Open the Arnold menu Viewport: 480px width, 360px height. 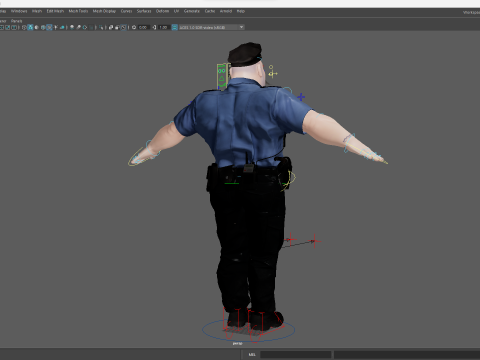pyautogui.click(x=226, y=11)
